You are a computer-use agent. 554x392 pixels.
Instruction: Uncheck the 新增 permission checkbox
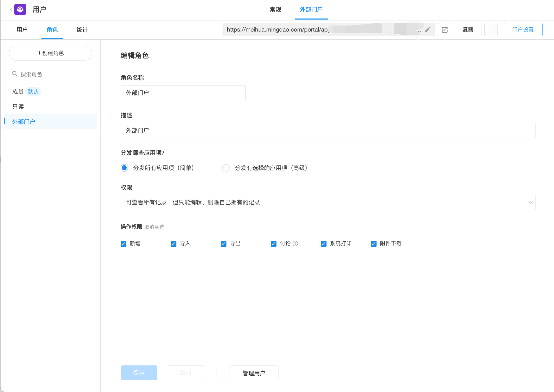tap(124, 243)
